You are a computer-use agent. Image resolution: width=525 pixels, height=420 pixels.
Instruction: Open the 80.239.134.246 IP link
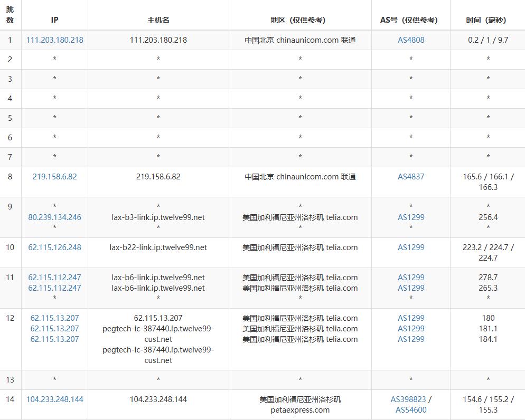[x=54, y=217]
